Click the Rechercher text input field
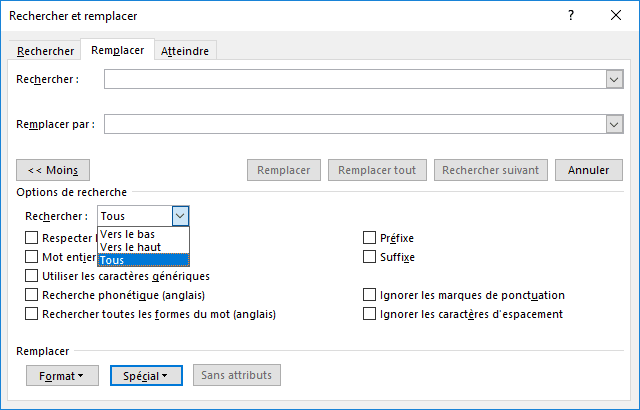Image resolution: width=640 pixels, height=410 pixels. point(355,79)
